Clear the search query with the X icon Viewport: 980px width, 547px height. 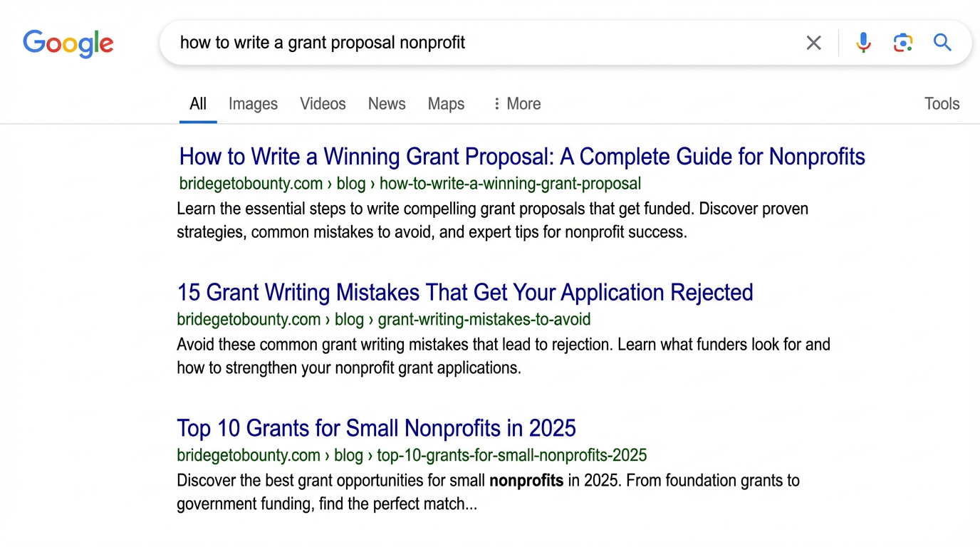point(813,43)
